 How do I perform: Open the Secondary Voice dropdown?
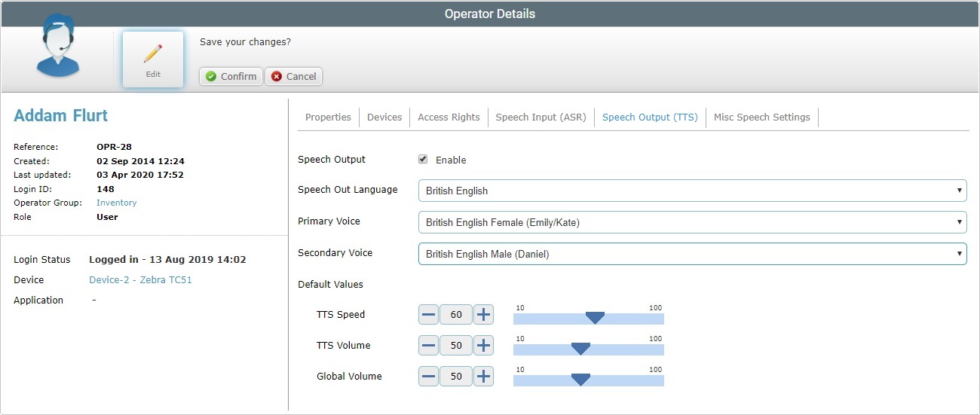692,254
